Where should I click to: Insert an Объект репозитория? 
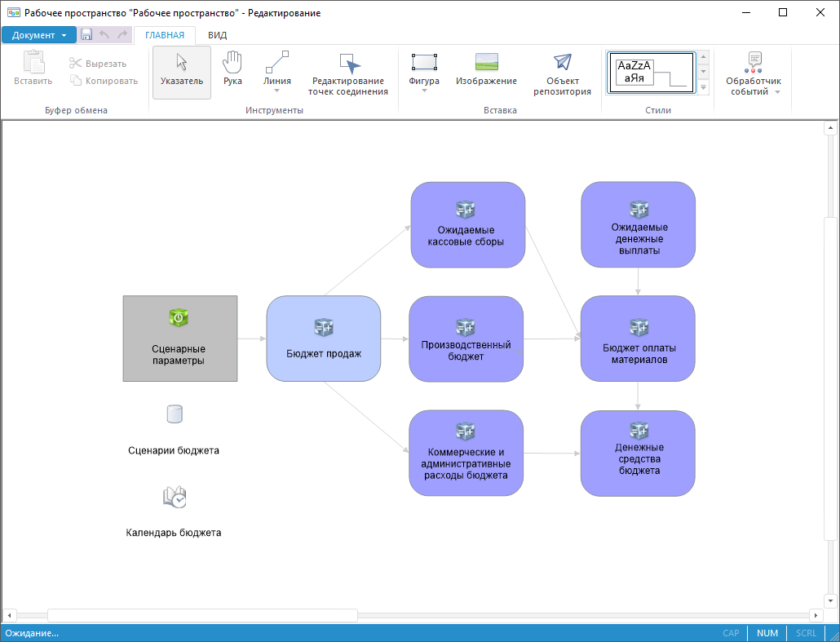pos(562,73)
